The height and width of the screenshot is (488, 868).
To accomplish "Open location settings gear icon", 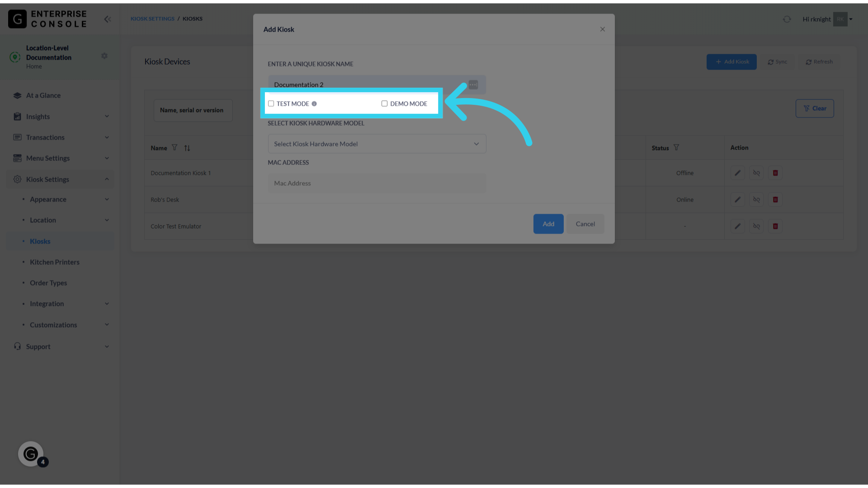I will pos(104,56).
